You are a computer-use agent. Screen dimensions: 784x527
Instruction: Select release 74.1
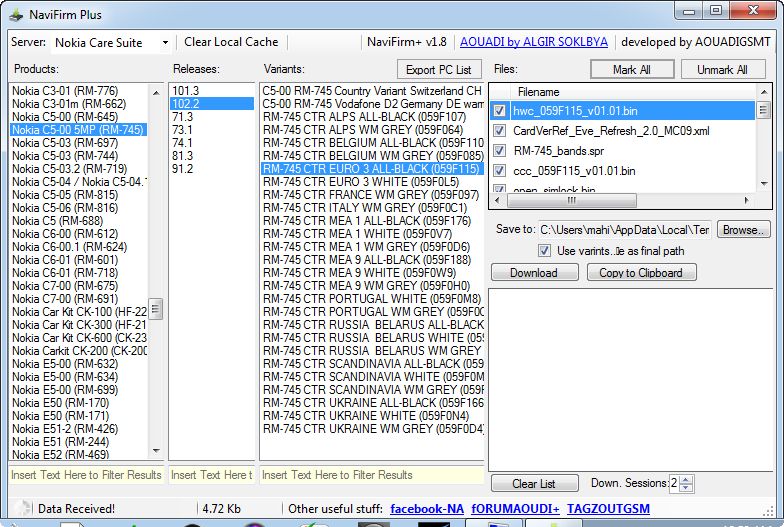212,142
